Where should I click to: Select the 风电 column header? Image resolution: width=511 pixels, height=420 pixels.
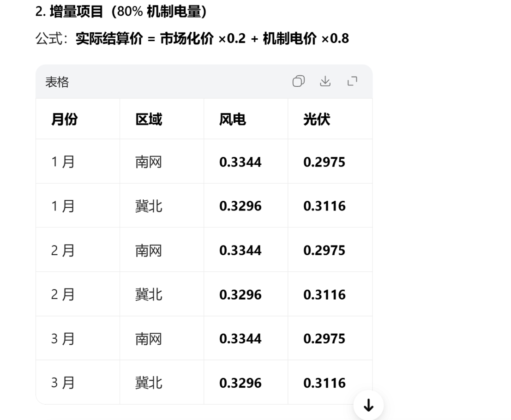(x=233, y=120)
